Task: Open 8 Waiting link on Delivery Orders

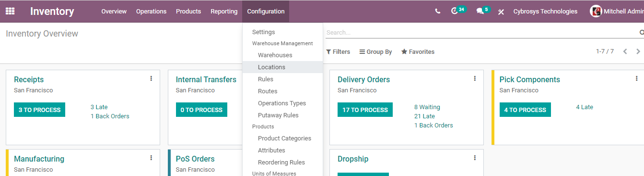Action: pos(427,107)
